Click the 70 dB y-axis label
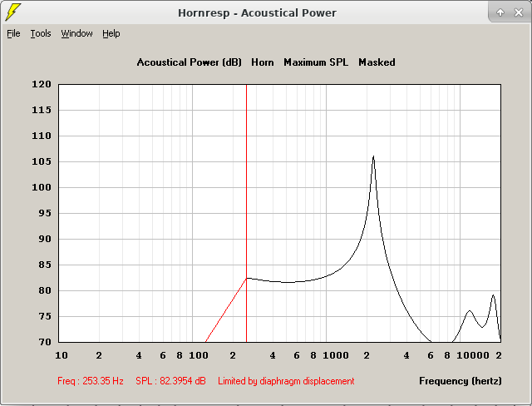The image size is (532, 406). point(44,342)
